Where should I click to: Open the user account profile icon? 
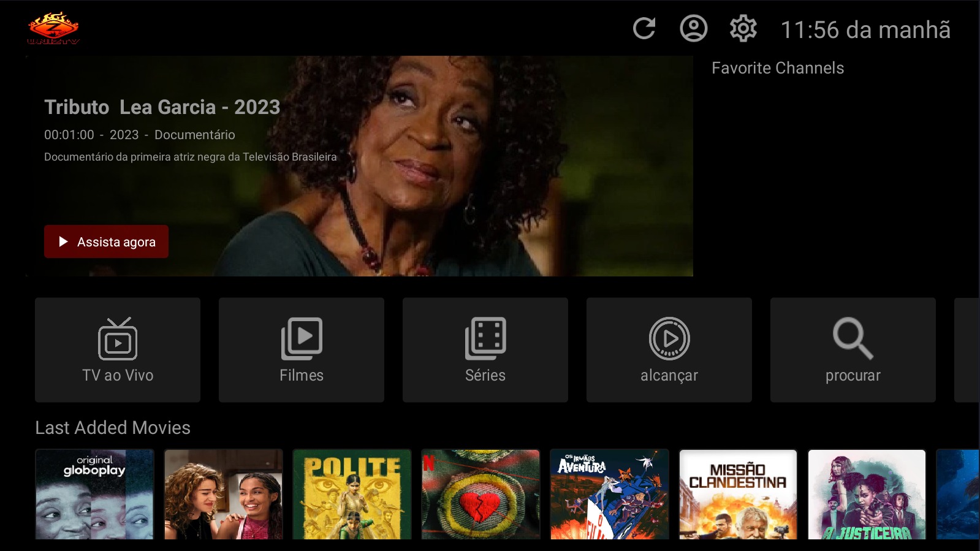[x=693, y=29]
